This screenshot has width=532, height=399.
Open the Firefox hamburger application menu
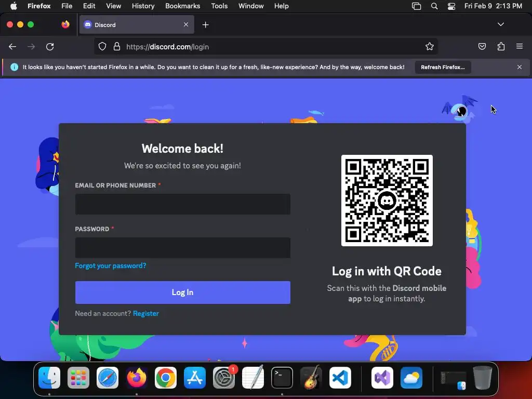(x=520, y=46)
